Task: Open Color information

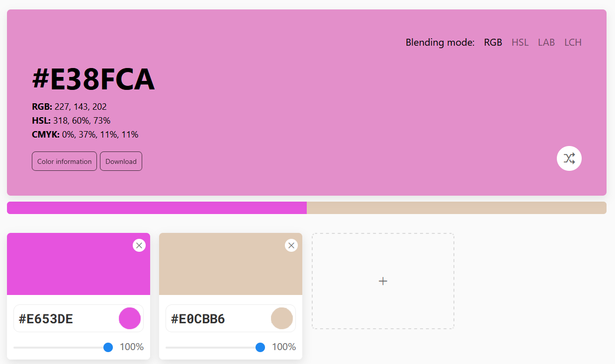Action: [x=64, y=161]
